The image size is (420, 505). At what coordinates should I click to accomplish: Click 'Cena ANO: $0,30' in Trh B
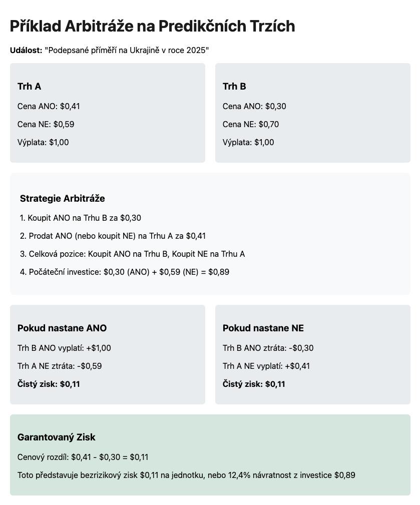(x=254, y=106)
